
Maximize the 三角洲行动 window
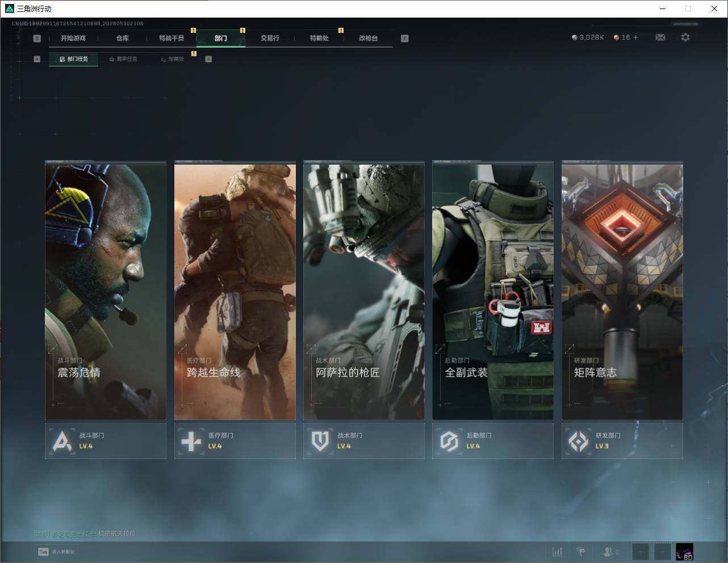click(688, 9)
